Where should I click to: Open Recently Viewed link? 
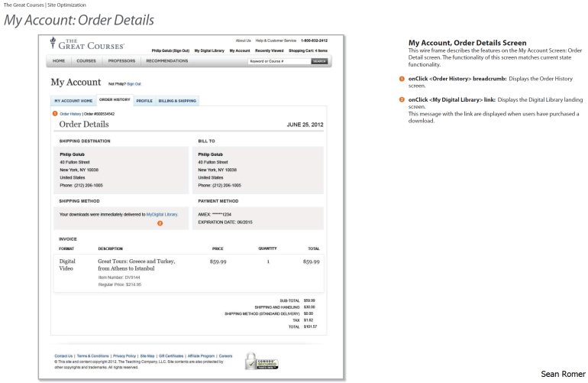coord(270,50)
